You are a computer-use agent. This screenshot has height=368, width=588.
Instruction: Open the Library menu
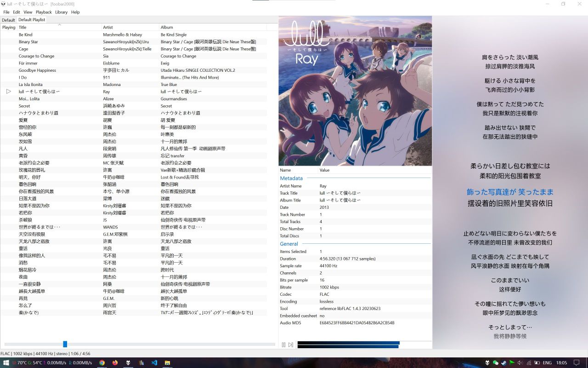61,12
